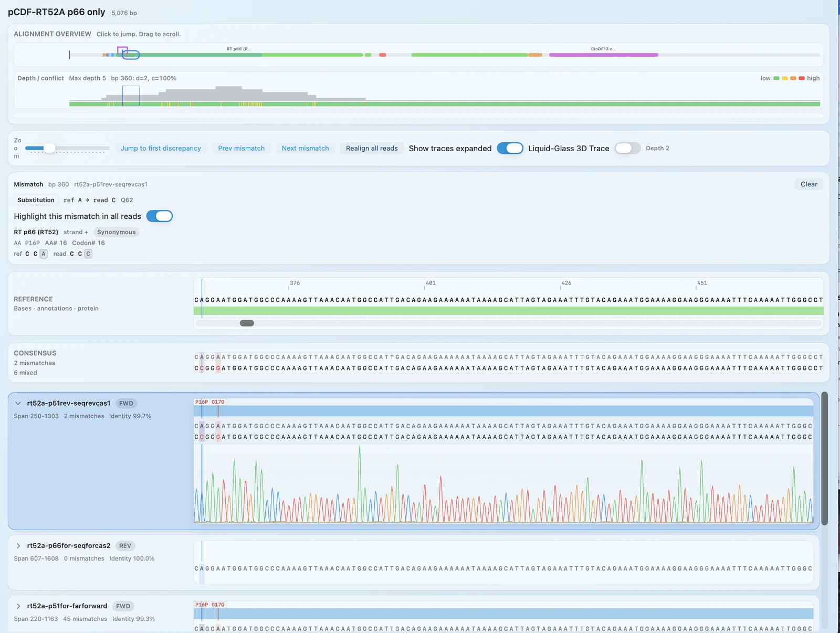Click the purple CloDF13 ori feature bar
This screenshot has height=633, width=840.
(x=603, y=55)
